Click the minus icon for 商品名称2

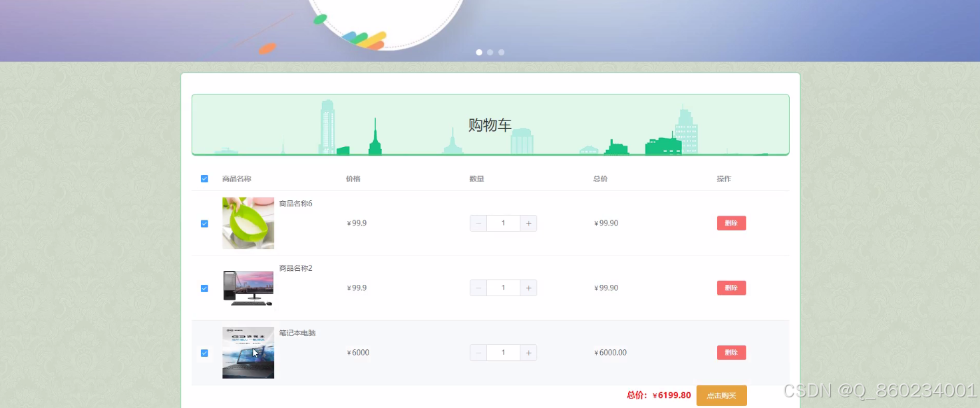point(478,288)
